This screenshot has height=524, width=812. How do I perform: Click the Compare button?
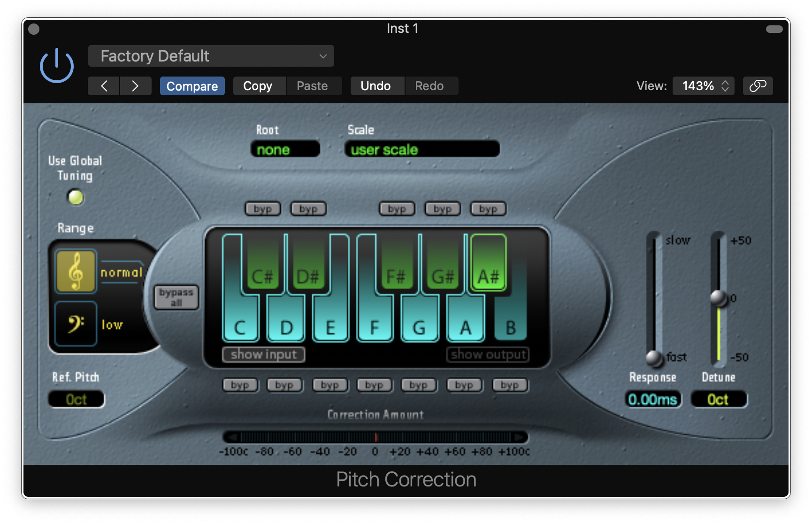(192, 85)
